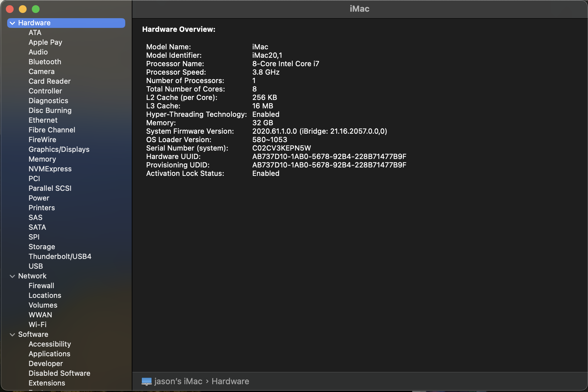Click the L3 Cache value 16 MB

click(x=263, y=106)
